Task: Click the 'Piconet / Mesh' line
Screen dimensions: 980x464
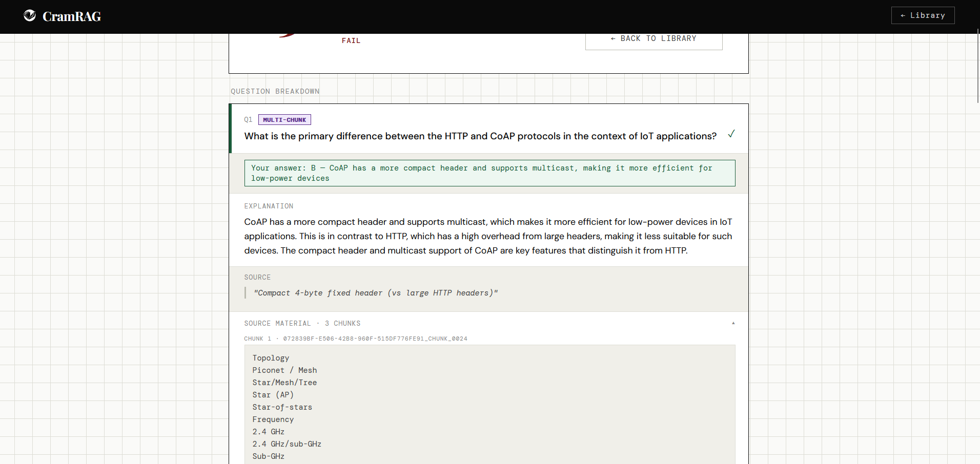Action: click(284, 370)
